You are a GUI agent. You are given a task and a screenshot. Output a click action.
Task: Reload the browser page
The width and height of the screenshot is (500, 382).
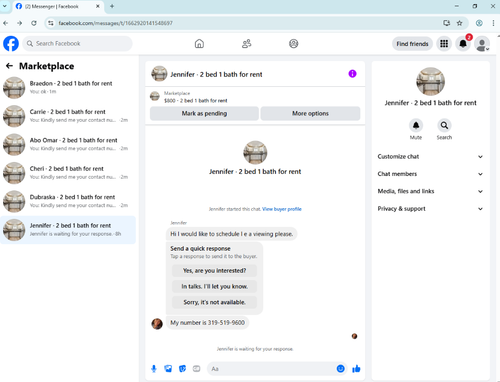(34, 23)
